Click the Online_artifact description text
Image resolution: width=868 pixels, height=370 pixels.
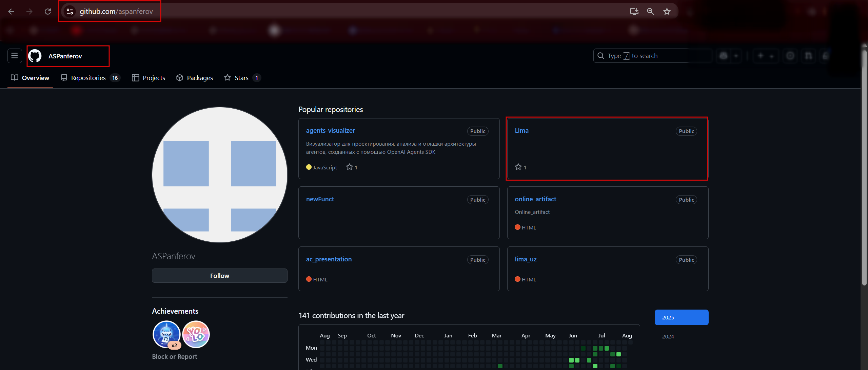point(532,212)
